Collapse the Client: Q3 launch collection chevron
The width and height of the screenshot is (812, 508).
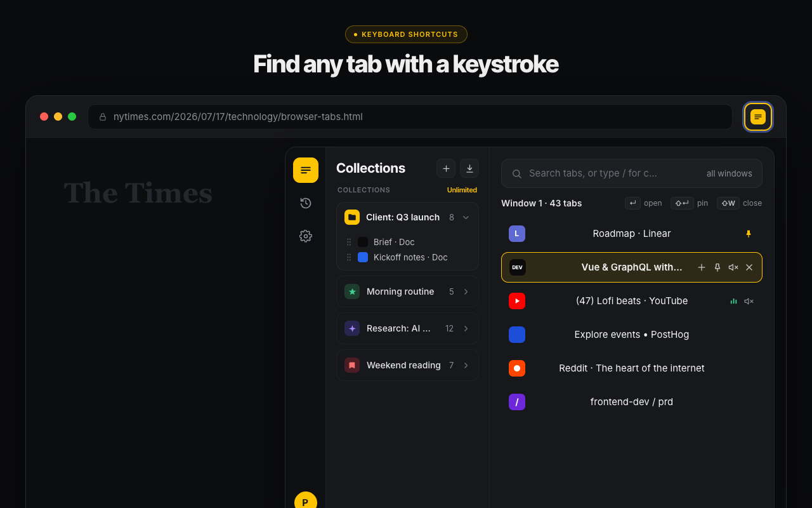point(466,217)
